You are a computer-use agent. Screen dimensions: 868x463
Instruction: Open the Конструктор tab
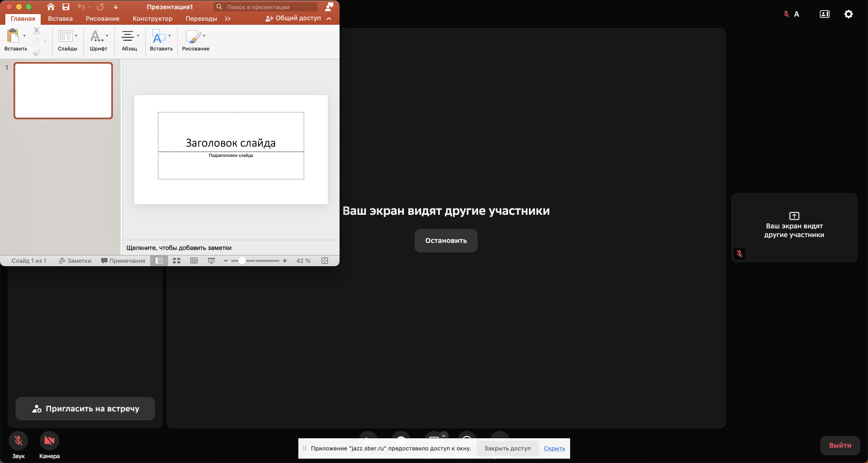[x=153, y=19]
